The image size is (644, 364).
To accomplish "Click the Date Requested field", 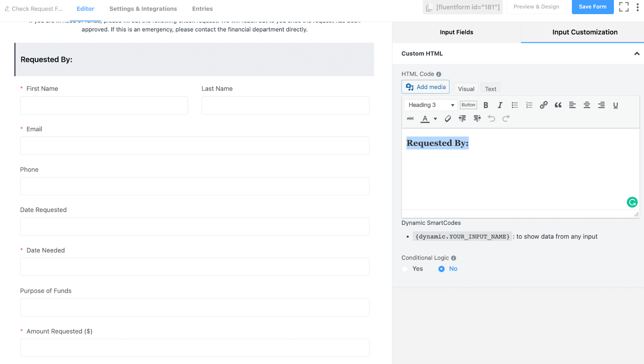I will [x=195, y=227].
